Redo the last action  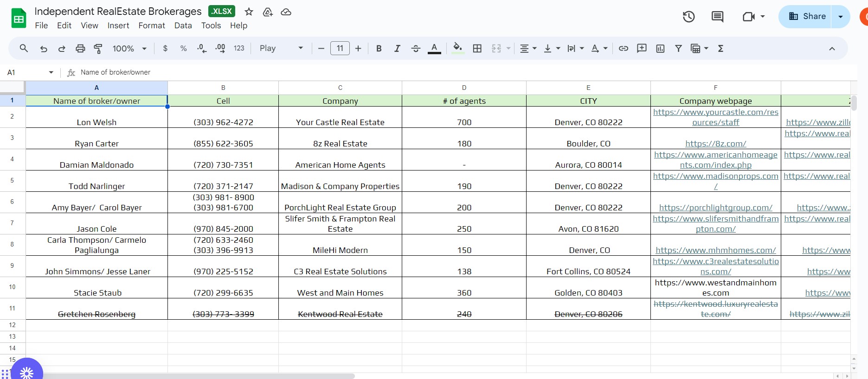point(62,48)
